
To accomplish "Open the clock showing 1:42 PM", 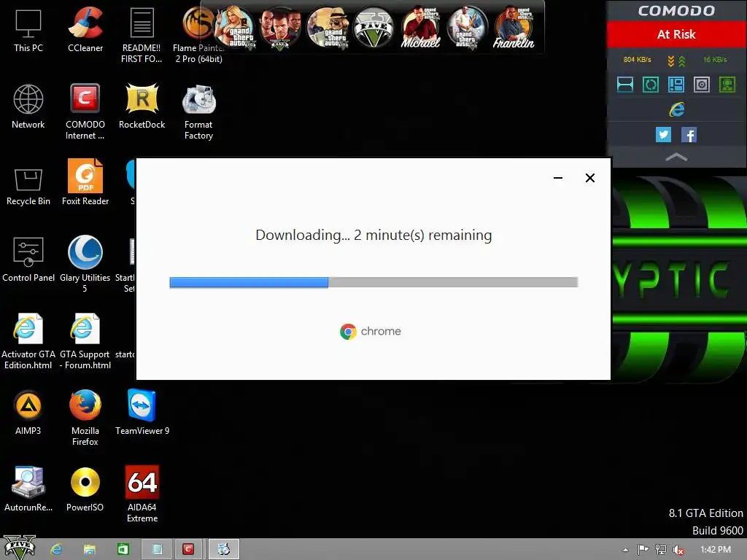I will (x=716, y=550).
